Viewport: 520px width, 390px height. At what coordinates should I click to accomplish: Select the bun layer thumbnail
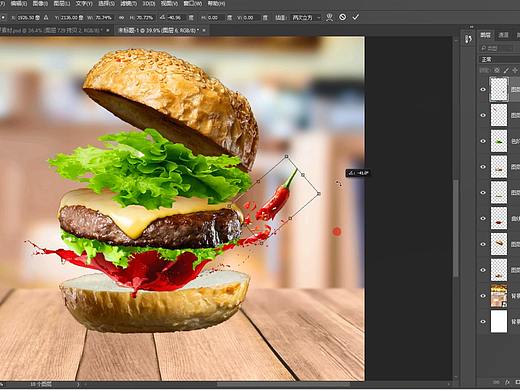[499, 244]
